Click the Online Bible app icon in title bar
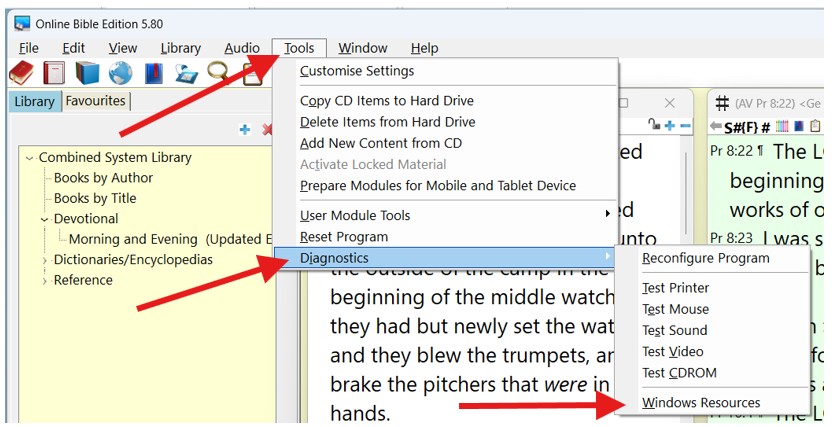832x427 pixels. tap(22, 24)
